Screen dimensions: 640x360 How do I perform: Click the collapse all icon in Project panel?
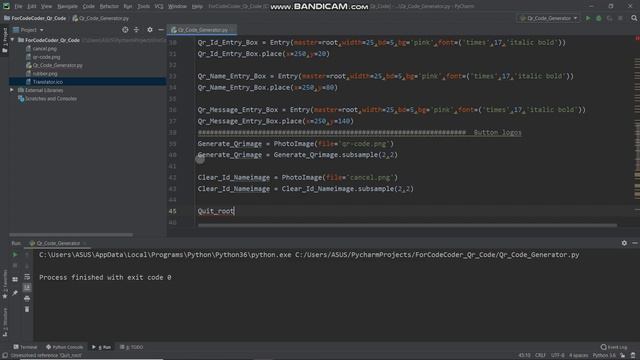coord(136,30)
